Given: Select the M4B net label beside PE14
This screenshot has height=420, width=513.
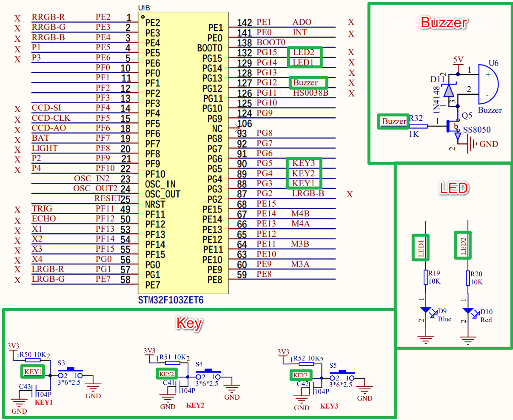Looking at the screenshot, I should click(300, 213).
